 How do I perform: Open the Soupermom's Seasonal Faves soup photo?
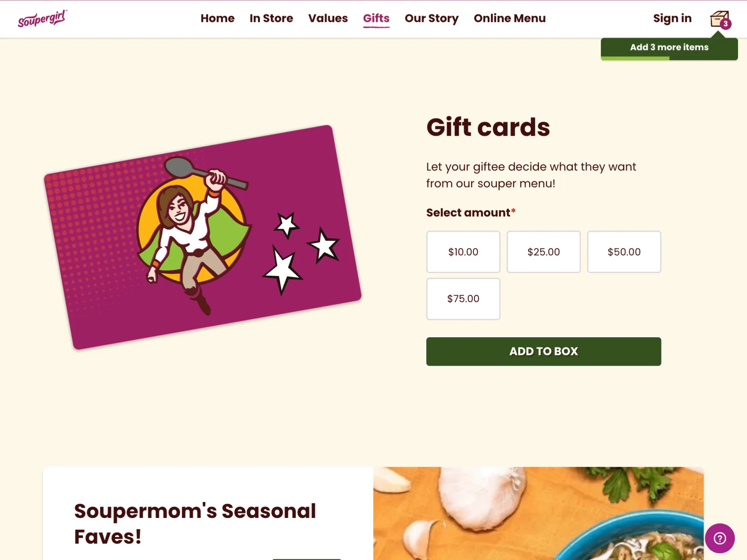pyautogui.click(x=538, y=513)
